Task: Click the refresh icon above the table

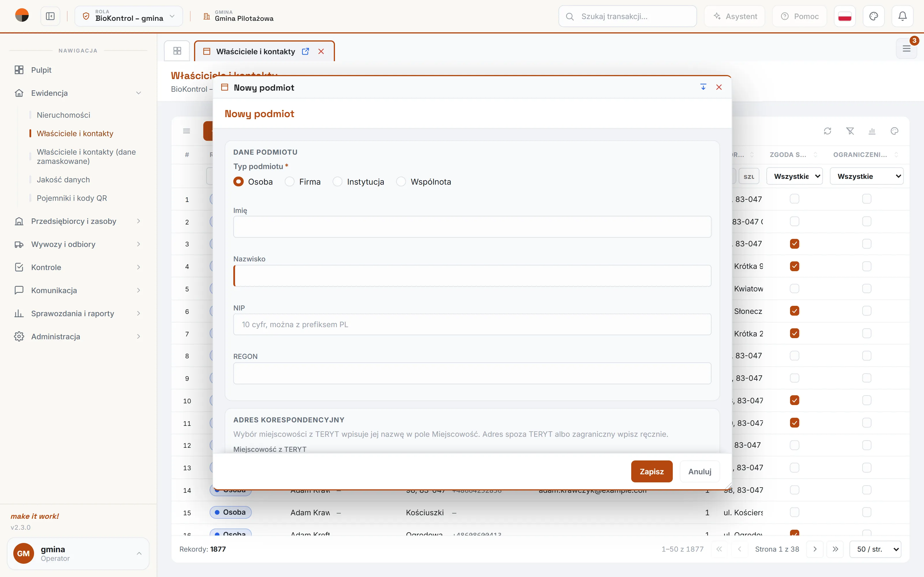Action: (827, 131)
